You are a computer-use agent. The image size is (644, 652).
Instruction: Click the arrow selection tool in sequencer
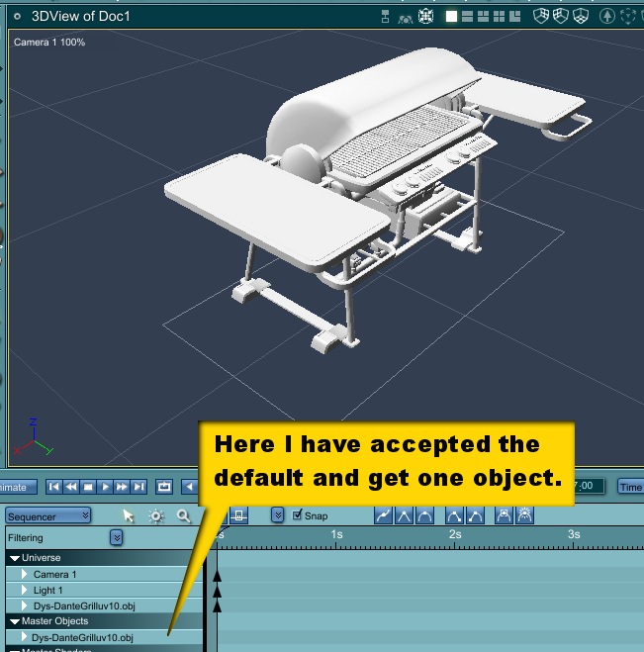(128, 515)
